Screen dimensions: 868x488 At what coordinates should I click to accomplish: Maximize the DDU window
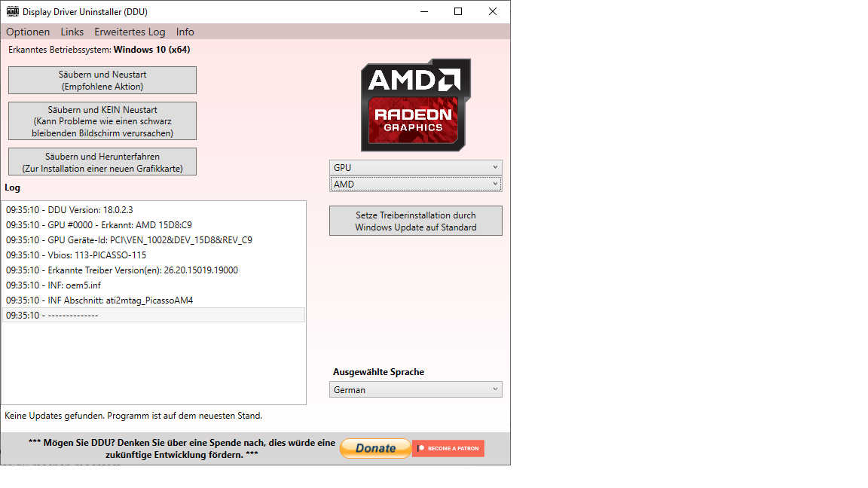pos(458,11)
